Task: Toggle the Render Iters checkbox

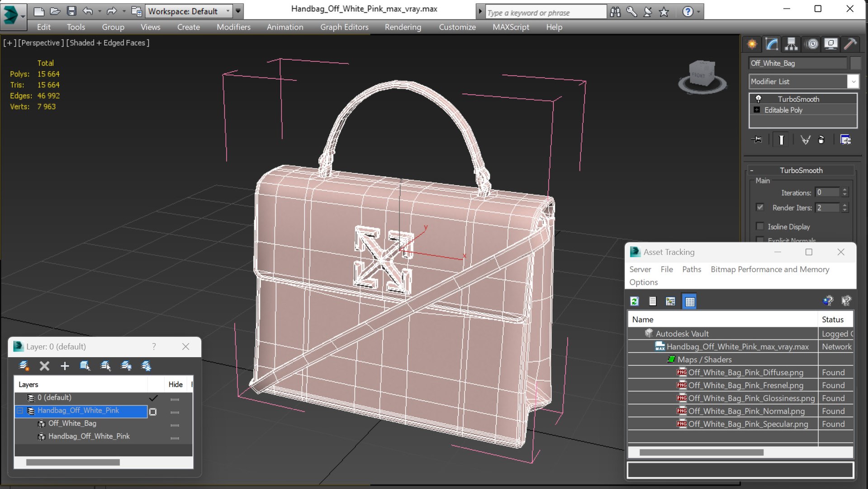Action: [x=760, y=207]
